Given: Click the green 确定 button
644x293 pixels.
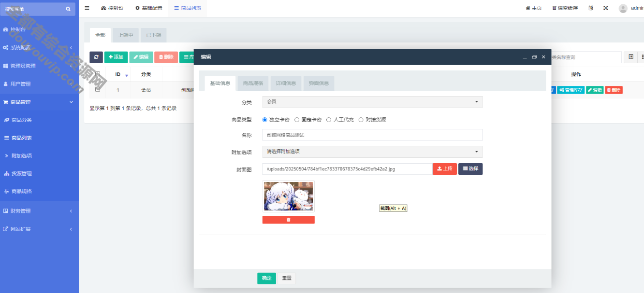Looking at the screenshot, I should click(266, 278).
